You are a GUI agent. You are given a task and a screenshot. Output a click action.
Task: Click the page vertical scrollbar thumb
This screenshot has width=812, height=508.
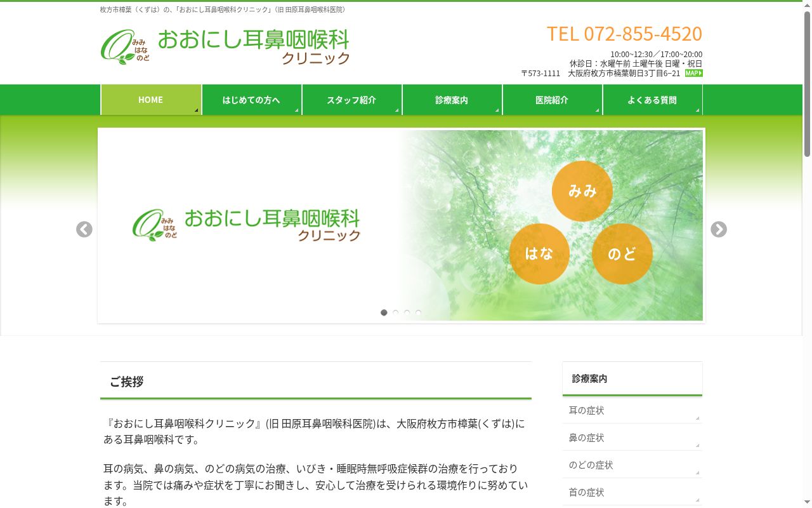click(x=807, y=84)
